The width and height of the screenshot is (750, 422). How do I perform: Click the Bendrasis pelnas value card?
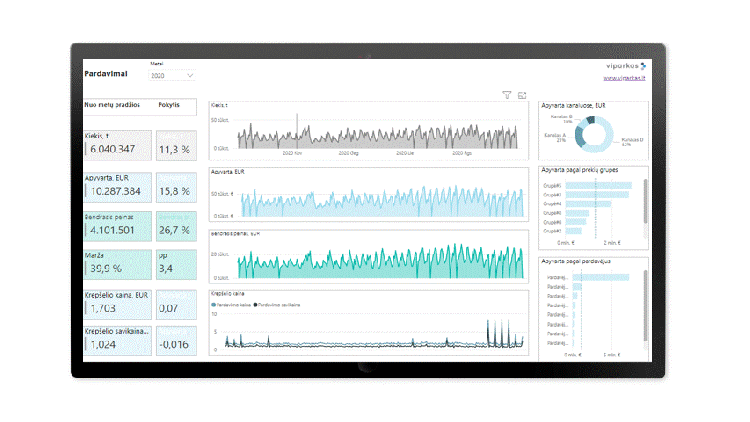[115, 225]
